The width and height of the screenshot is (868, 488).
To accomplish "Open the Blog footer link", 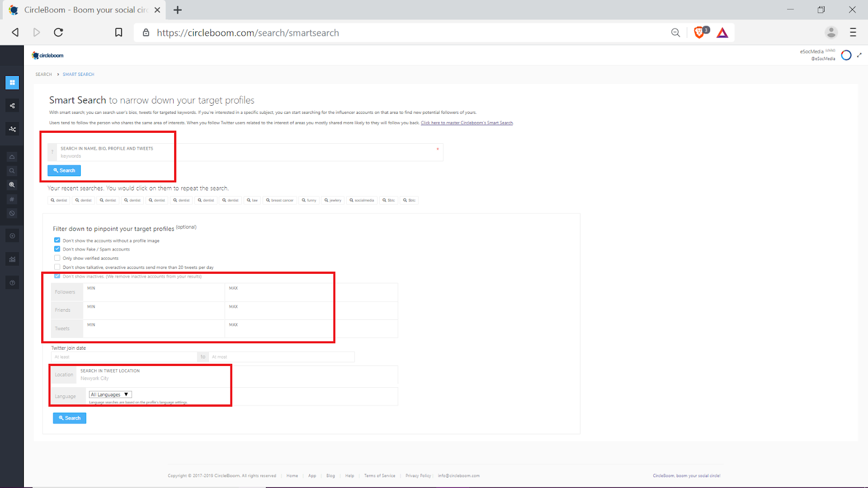I will [x=330, y=476].
